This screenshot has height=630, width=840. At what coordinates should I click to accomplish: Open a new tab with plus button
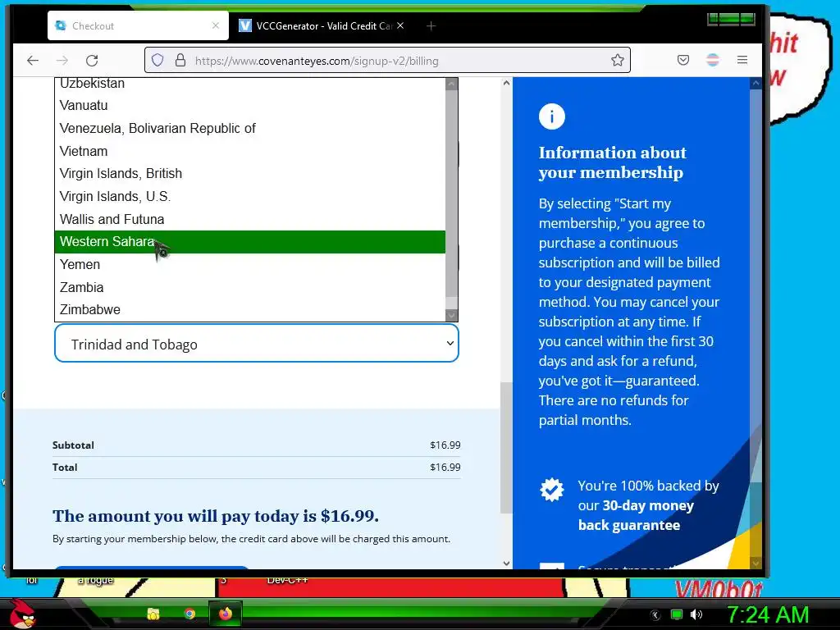pos(431,25)
